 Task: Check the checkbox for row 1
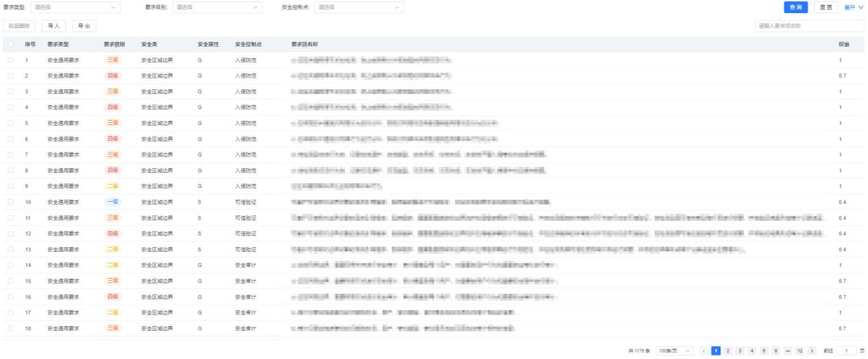click(12, 60)
